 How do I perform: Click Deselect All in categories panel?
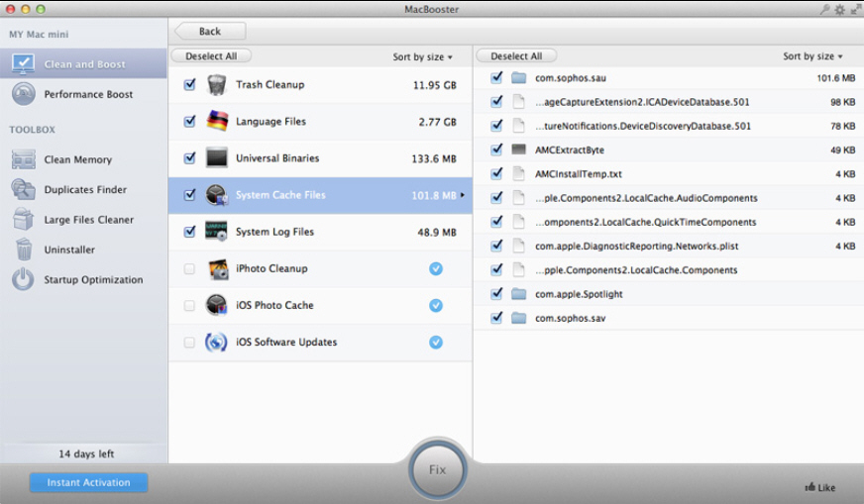(x=211, y=56)
